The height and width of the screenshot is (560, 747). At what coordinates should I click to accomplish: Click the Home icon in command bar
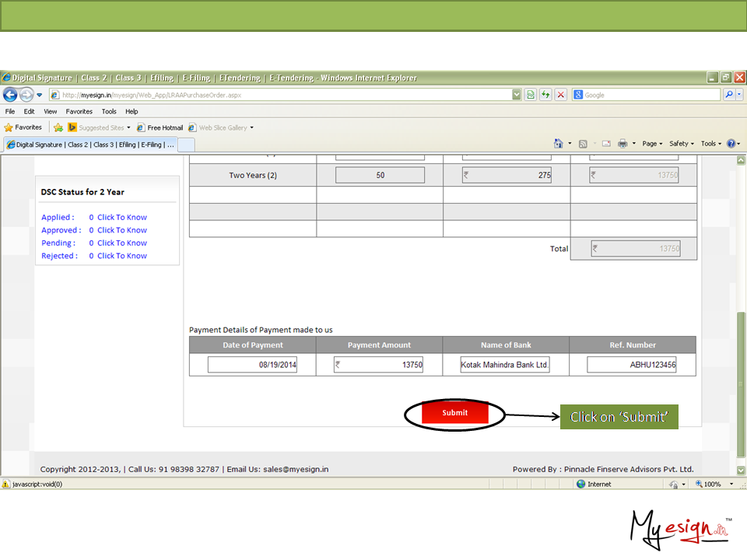(558, 144)
